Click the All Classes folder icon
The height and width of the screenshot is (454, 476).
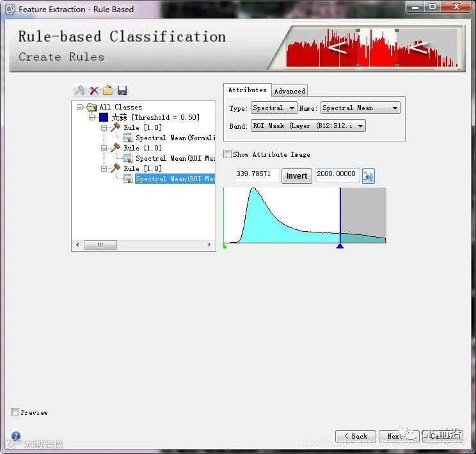pos(91,107)
